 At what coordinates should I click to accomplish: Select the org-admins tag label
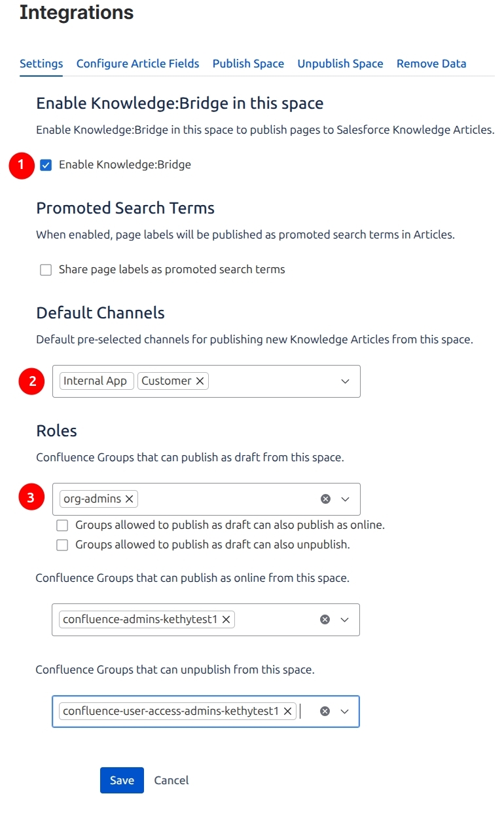click(x=92, y=499)
